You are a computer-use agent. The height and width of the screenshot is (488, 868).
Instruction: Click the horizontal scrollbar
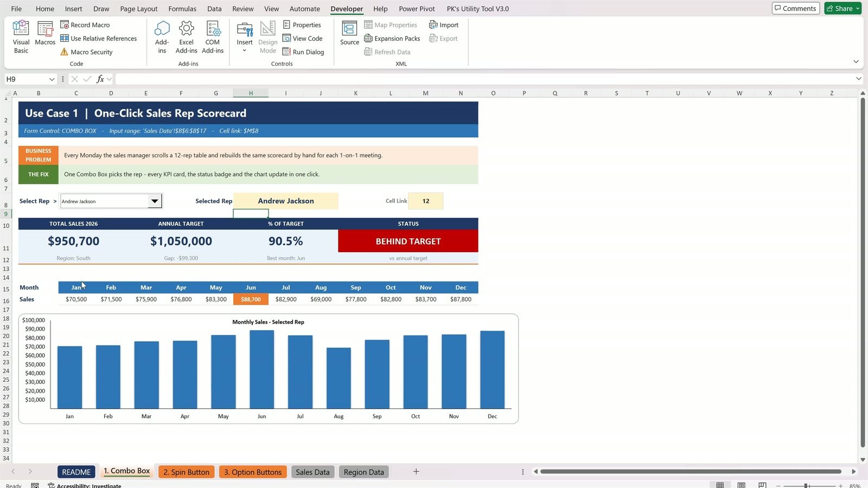point(690,472)
